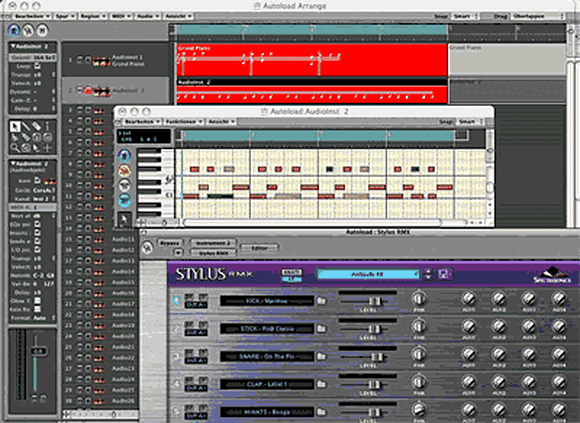Screen dimensions: 580x423
Task: Toggle the record-enable button on track 2
Action: coord(88,90)
